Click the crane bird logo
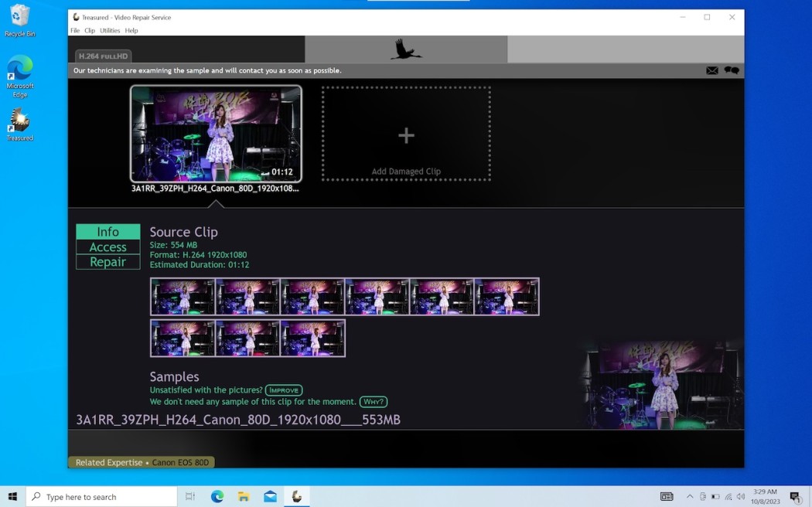The image size is (812, 507). point(406,49)
